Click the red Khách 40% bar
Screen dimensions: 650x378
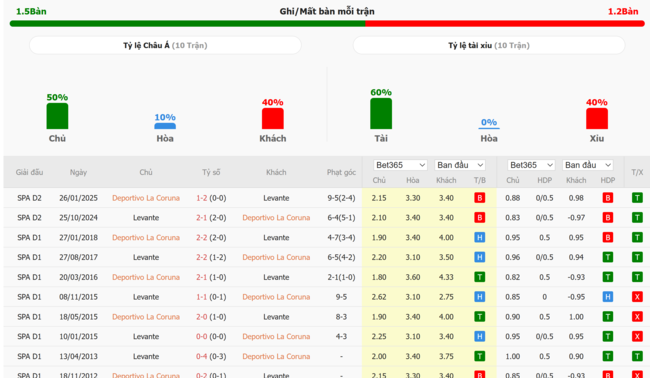273,119
